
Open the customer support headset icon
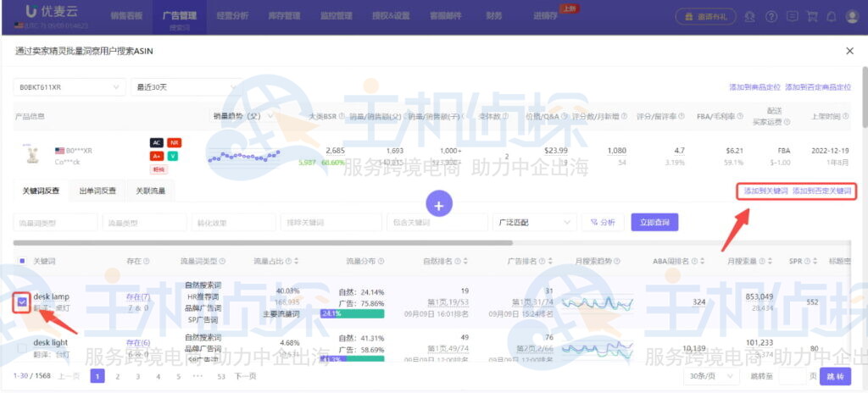749,17
